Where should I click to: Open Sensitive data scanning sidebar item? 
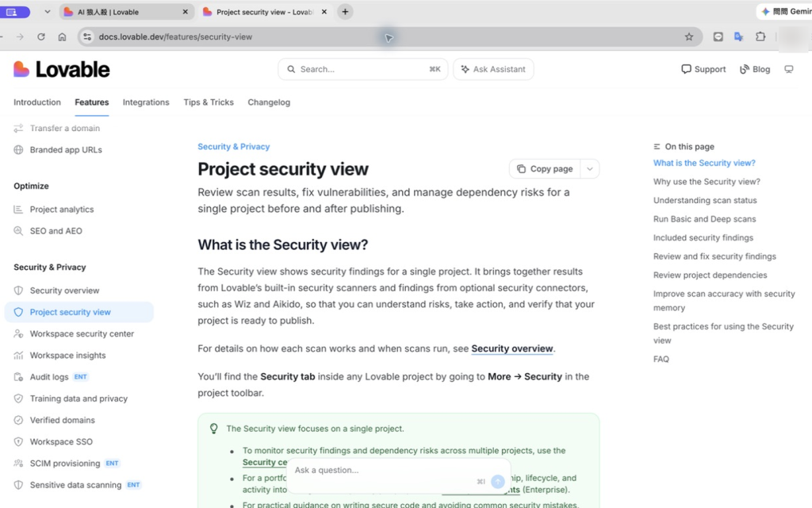tap(79, 485)
